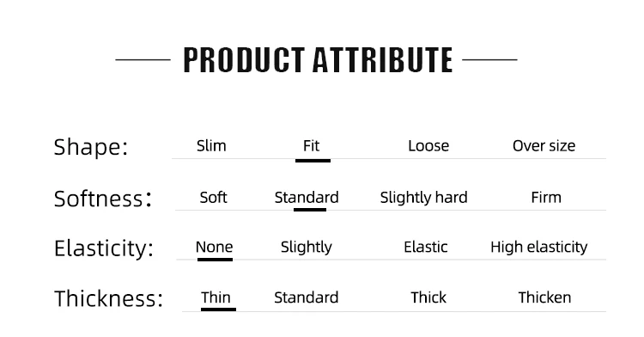Image resolution: width=644 pixels, height=337 pixels.
Task: Select the Slightly hard softness option
Action: click(x=423, y=198)
